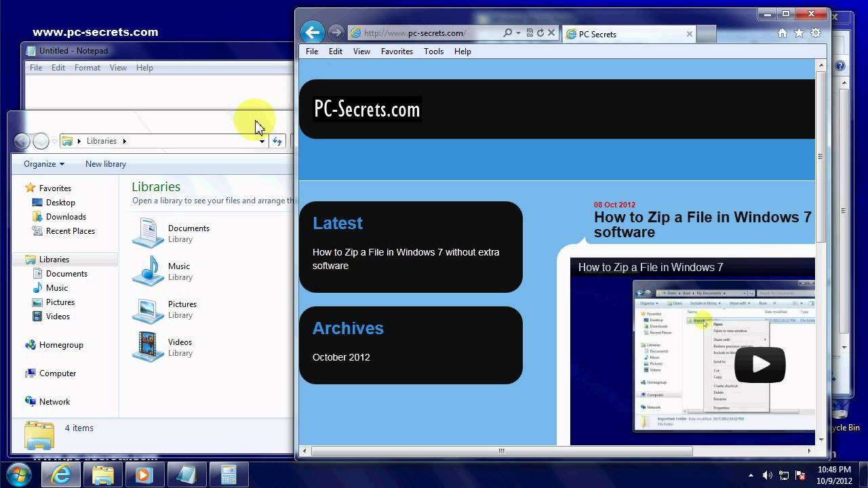The image size is (868, 488).
Task: Open the View menu in Notepad
Action: pyautogui.click(x=118, y=68)
